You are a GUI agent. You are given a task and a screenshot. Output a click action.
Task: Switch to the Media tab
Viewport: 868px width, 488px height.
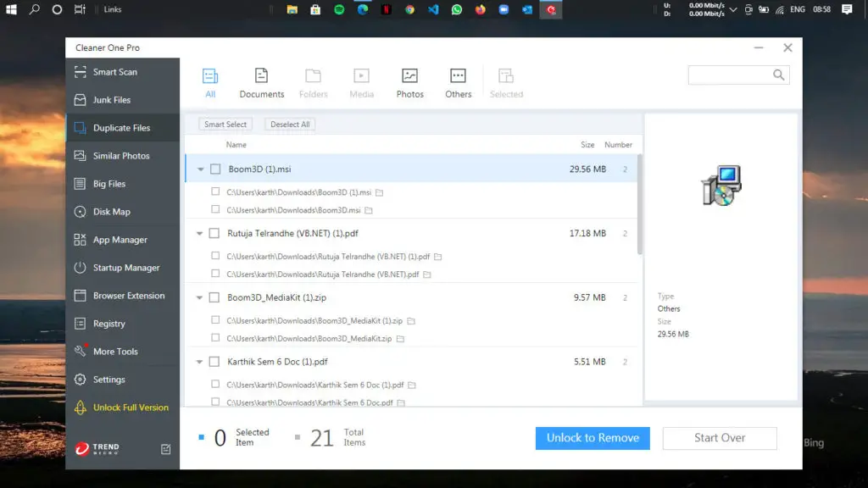click(x=361, y=83)
